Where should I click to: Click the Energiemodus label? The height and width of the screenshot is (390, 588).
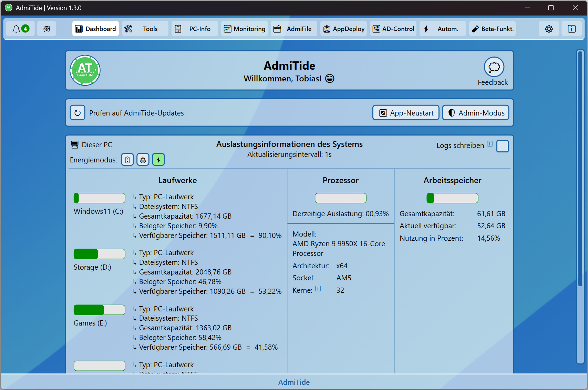[x=93, y=160]
